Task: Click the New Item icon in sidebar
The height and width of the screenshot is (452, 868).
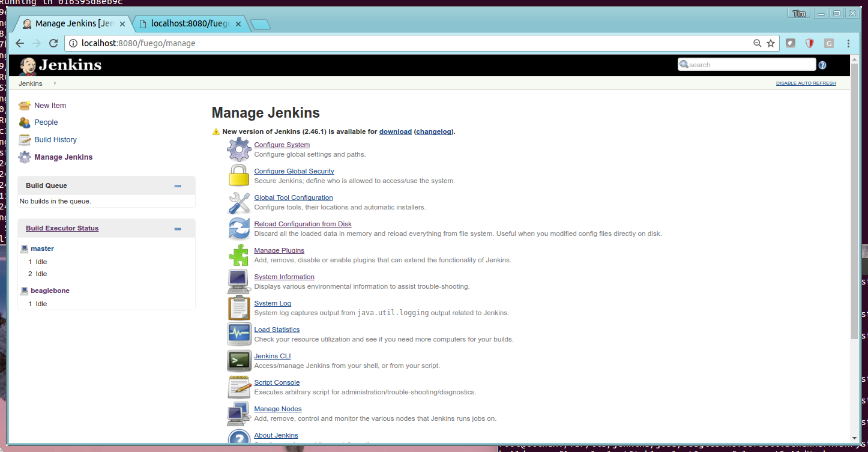Action: click(25, 106)
